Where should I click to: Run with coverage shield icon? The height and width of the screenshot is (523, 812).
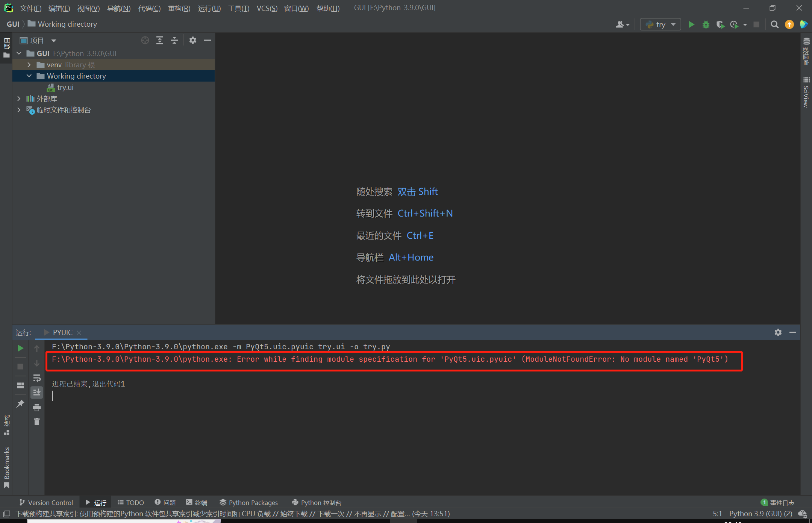pos(720,24)
